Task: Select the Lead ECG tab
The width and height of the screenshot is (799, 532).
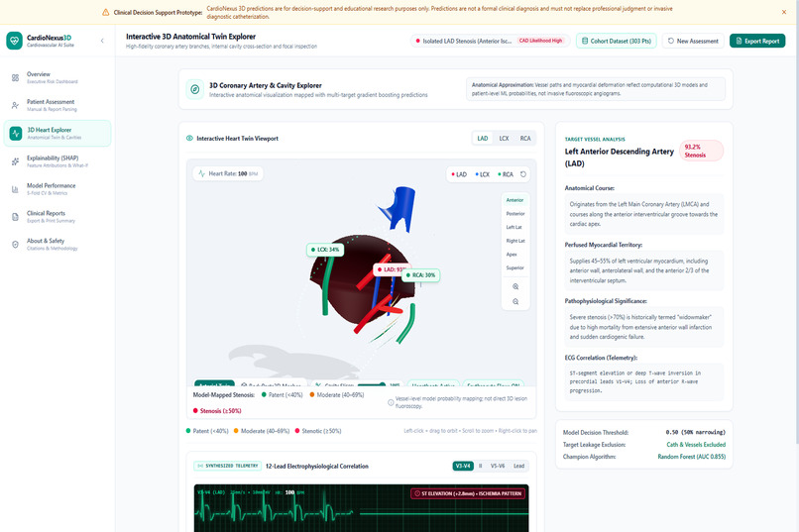Action: pyautogui.click(x=518, y=466)
